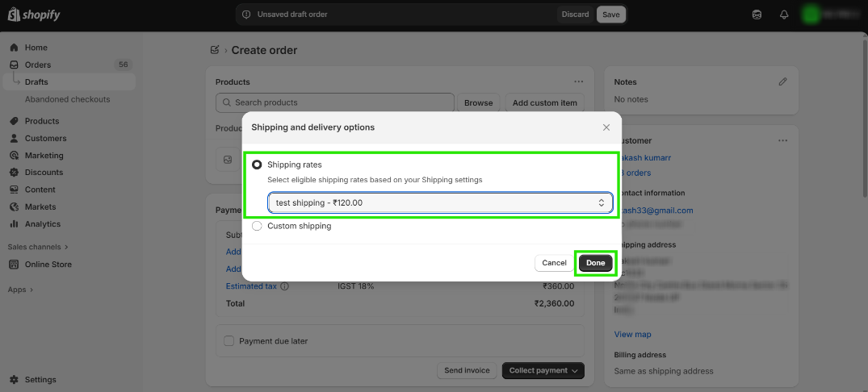Click Done in the shipping dialog

596,263
